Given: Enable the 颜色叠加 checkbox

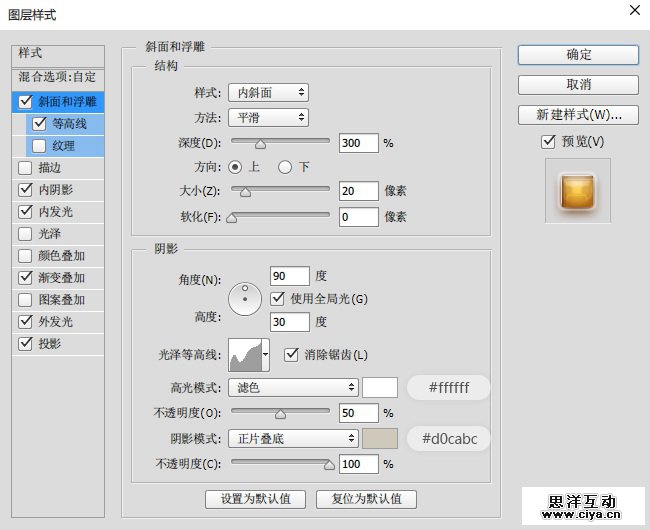Looking at the screenshot, I should pos(25,255).
